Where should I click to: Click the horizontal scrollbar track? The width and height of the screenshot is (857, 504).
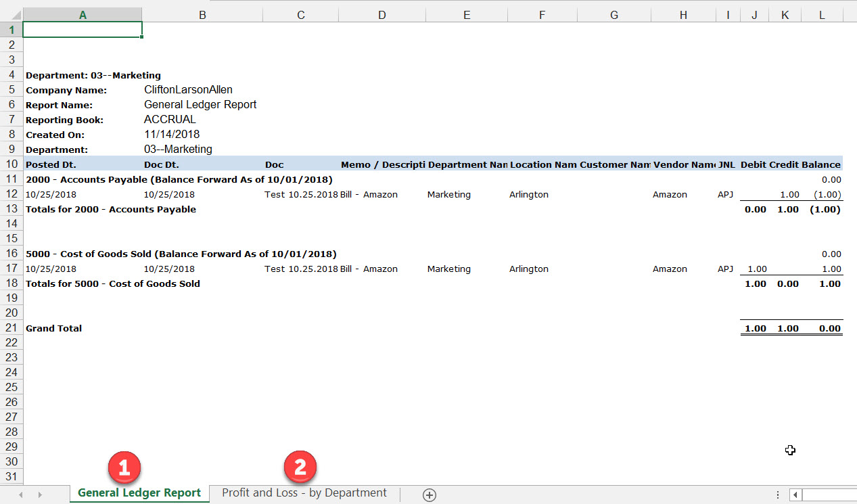(x=829, y=495)
